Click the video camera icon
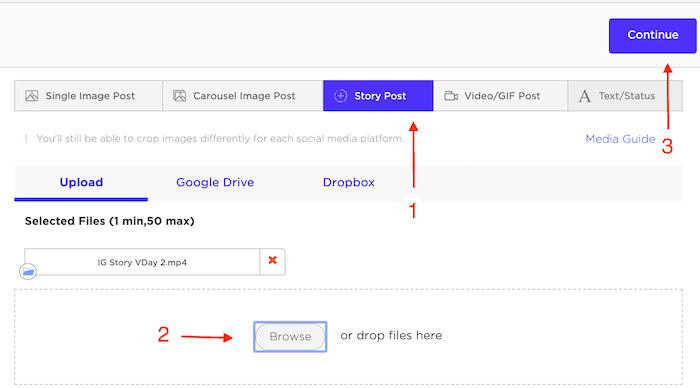The height and width of the screenshot is (388, 700). coord(451,96)
